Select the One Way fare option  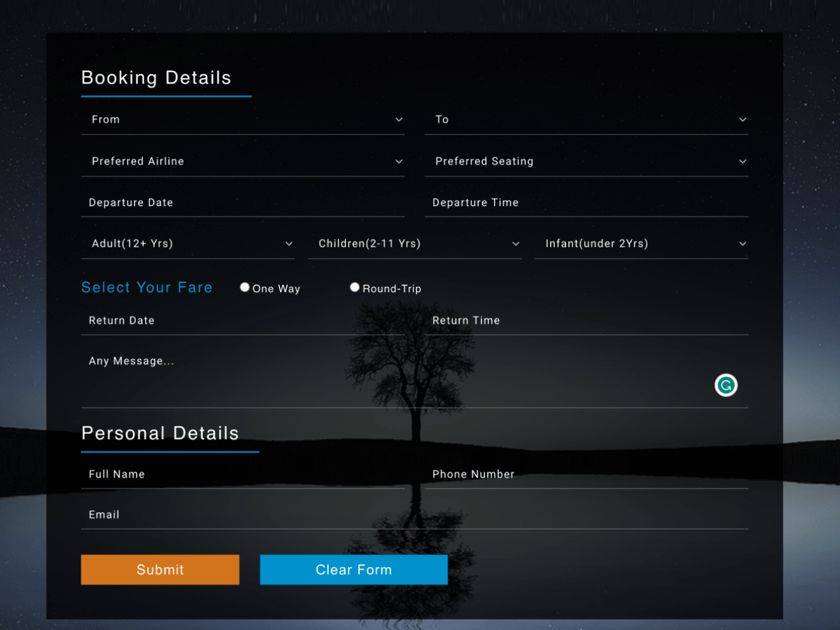(x=244, y=287)
